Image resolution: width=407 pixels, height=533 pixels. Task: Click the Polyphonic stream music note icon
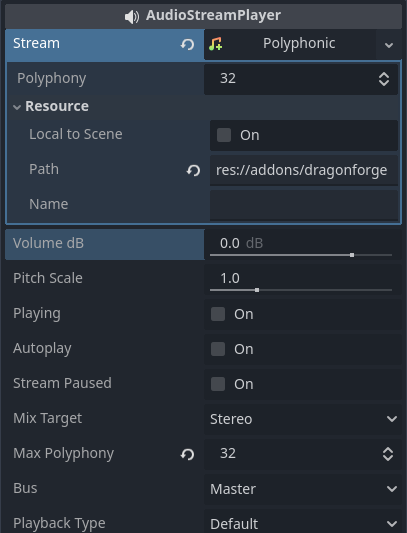click(216, 44)
